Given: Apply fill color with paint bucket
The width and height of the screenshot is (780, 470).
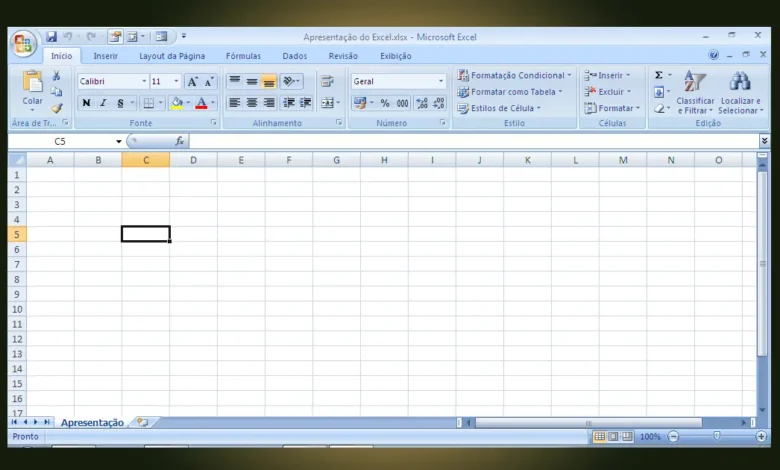Looking at the screenshot, I should click(177, 103).
